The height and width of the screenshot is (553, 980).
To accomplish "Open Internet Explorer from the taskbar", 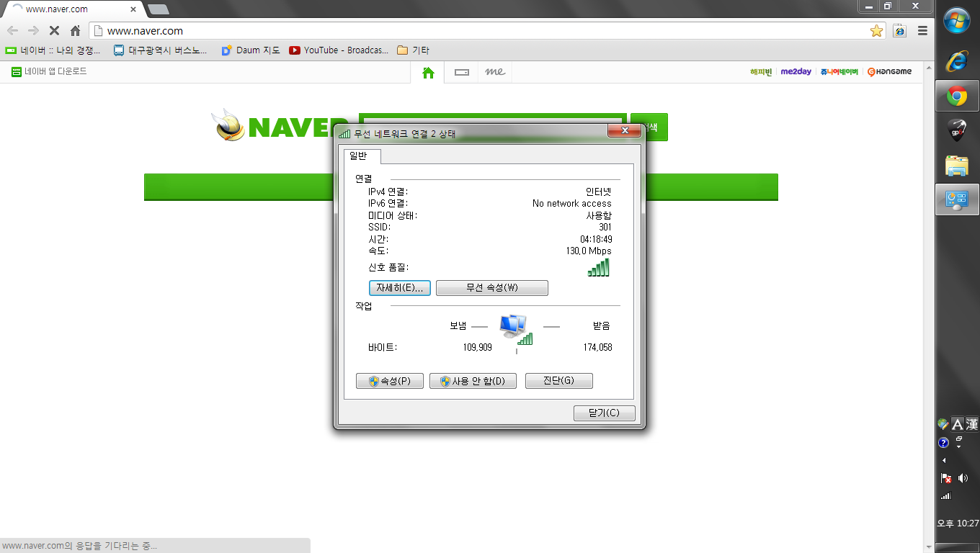I will [x=957, y=62].
